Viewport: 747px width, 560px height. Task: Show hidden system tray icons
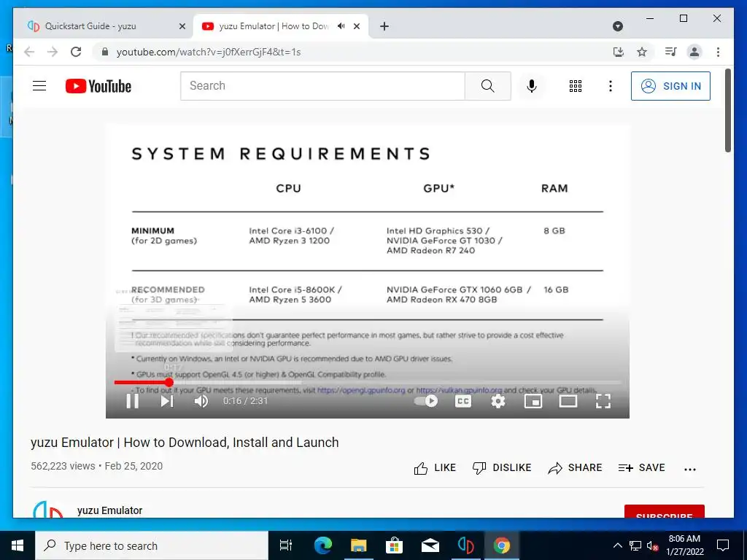(x=617, y=545)
